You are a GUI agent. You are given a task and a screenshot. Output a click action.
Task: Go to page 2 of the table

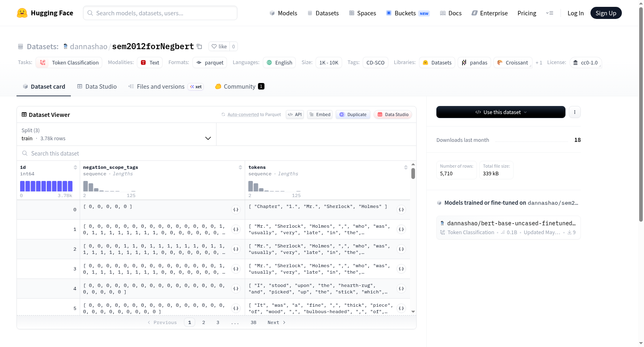[204, 322]
